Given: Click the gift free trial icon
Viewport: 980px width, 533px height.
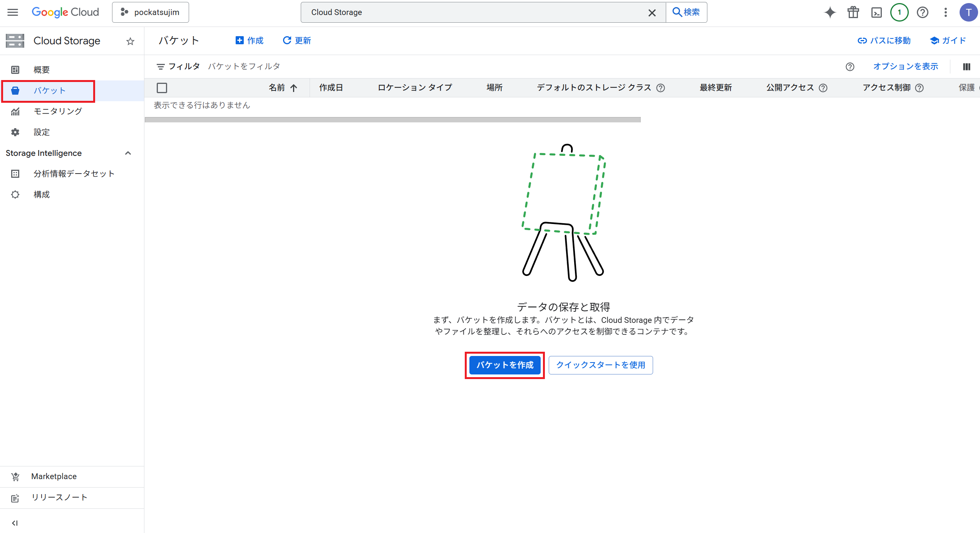Looking at the screenshot, I should (853, 12).
